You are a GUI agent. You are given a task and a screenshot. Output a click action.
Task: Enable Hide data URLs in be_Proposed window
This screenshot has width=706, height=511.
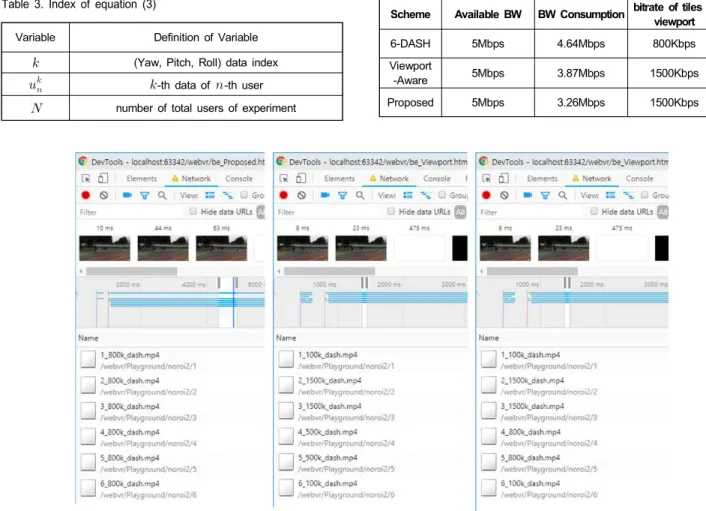193,211
